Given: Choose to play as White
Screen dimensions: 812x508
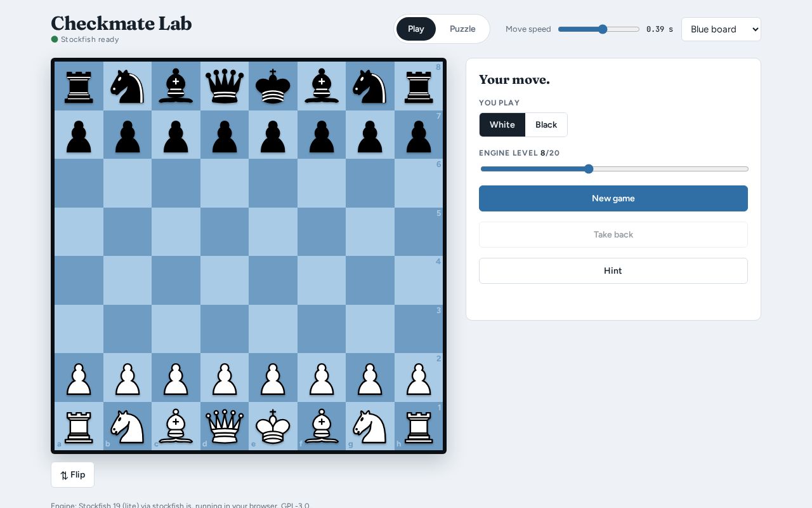Looking at the screenshot, I should [x=502, y=124].
